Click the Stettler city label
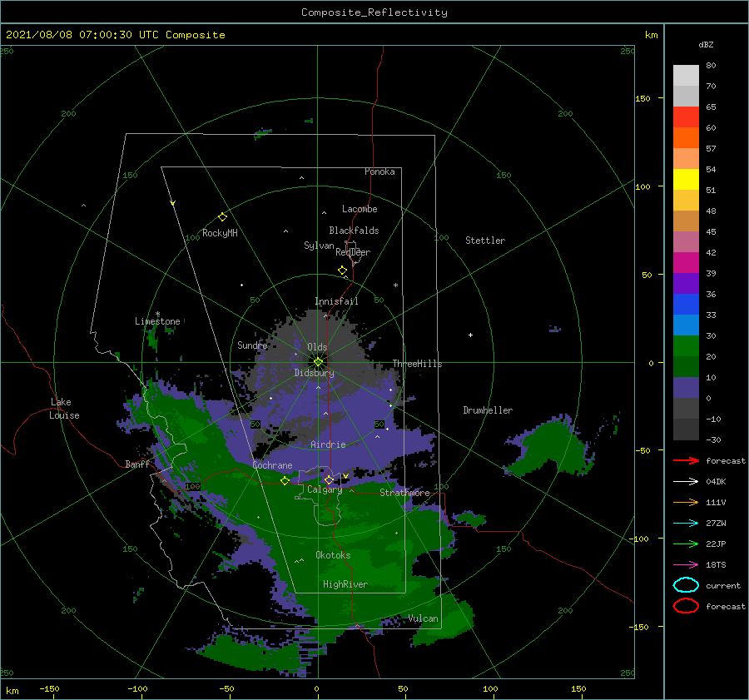The width and height of the screenshot is (749, 700). tap(485, 241)
